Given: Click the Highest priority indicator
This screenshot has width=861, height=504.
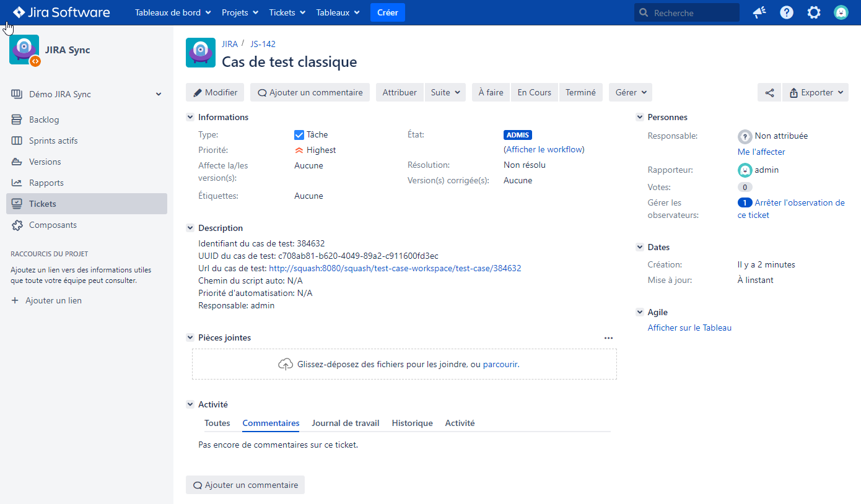Looking at the screenshot, I should pos(299,150).
